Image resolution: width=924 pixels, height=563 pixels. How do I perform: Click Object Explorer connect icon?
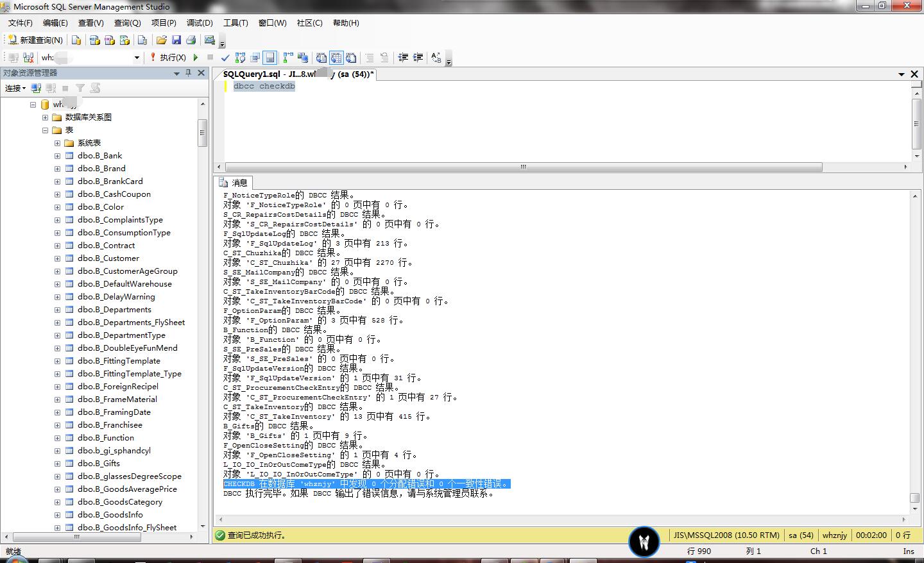pyautogui.click(x=37, y=88)
